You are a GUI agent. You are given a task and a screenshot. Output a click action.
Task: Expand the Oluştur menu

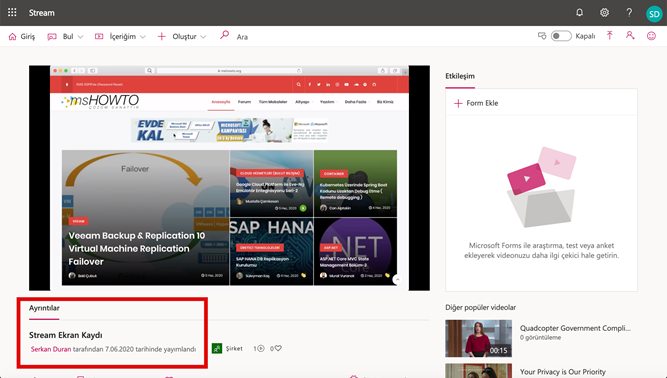(x=182, y=37)
